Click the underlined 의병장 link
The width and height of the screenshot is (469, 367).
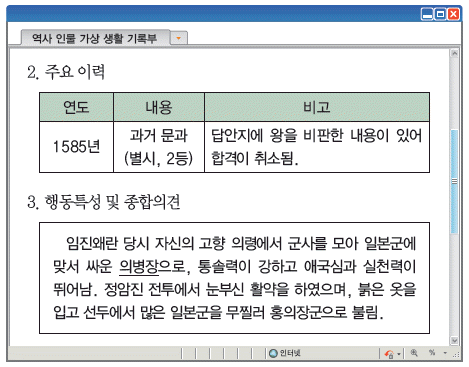pyautogui.click(x=139, y=267)
